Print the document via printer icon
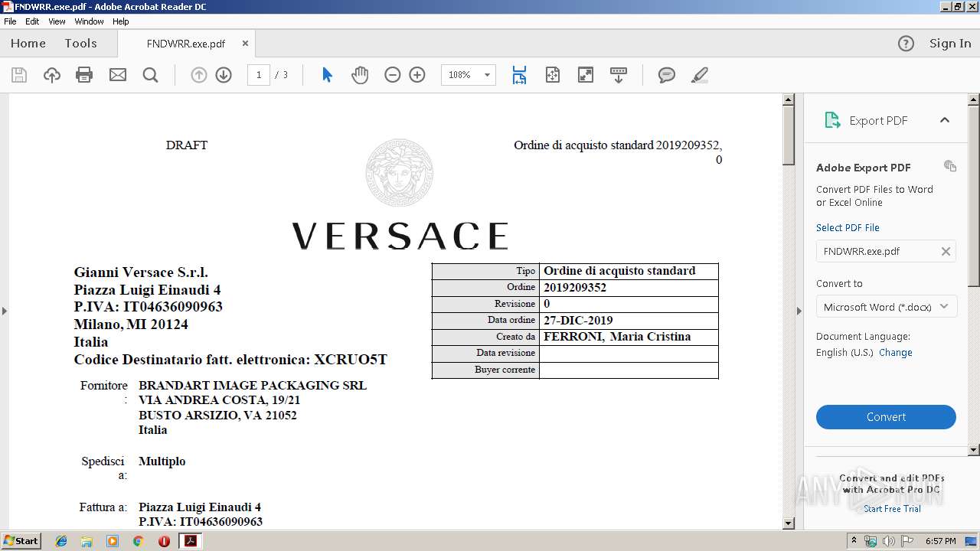 84,75
